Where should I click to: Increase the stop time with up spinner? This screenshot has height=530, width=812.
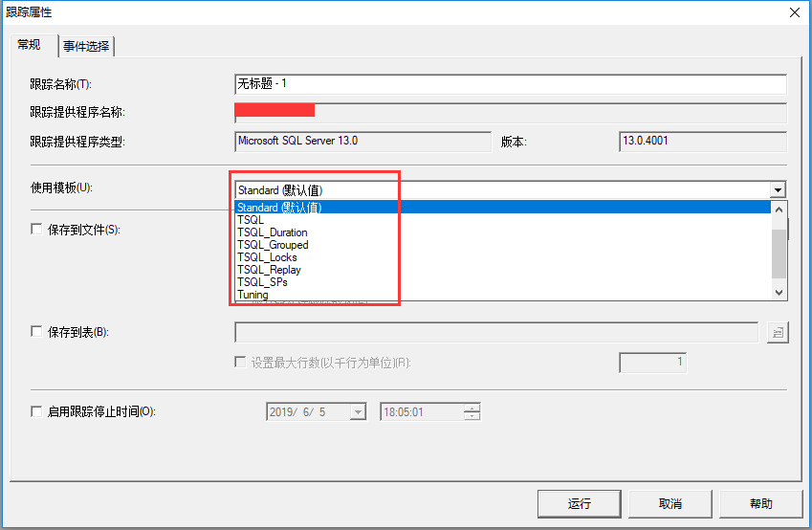(x=472, y=408)
